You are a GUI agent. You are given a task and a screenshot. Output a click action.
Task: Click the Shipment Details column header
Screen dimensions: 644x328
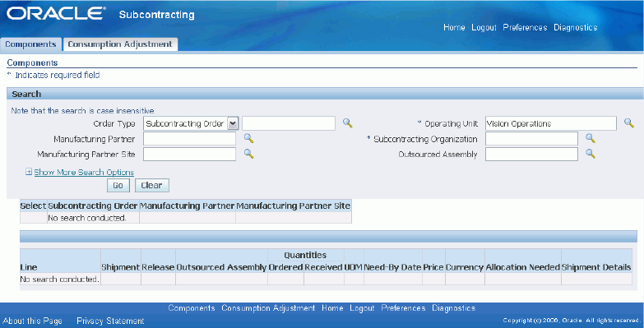pos(596,267)
